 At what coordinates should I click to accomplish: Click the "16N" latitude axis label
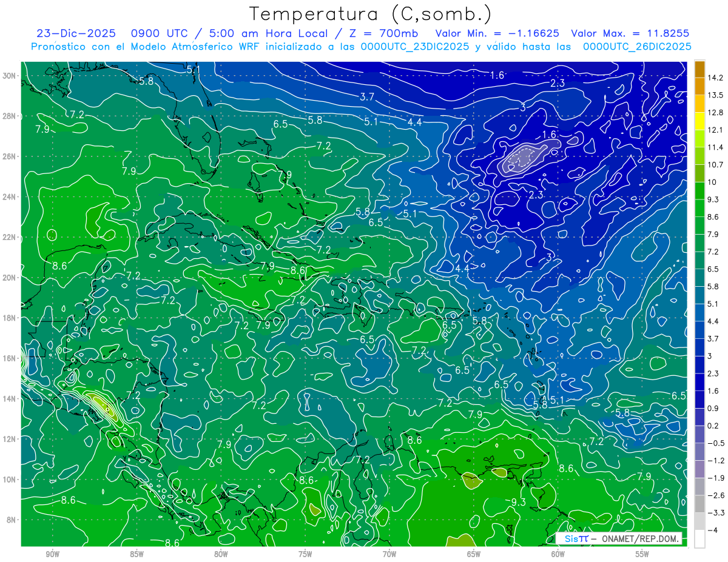pos(10,358)
